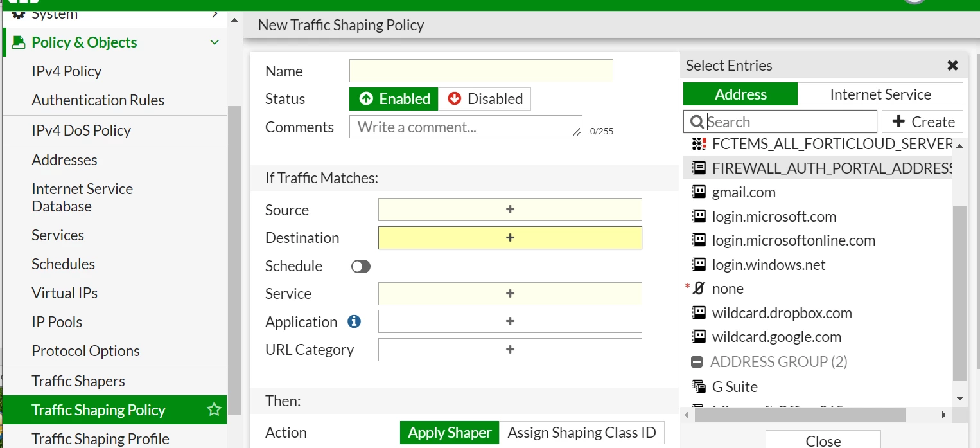
Task: Open Addresses in sidebar
Action: coord(64,160)
